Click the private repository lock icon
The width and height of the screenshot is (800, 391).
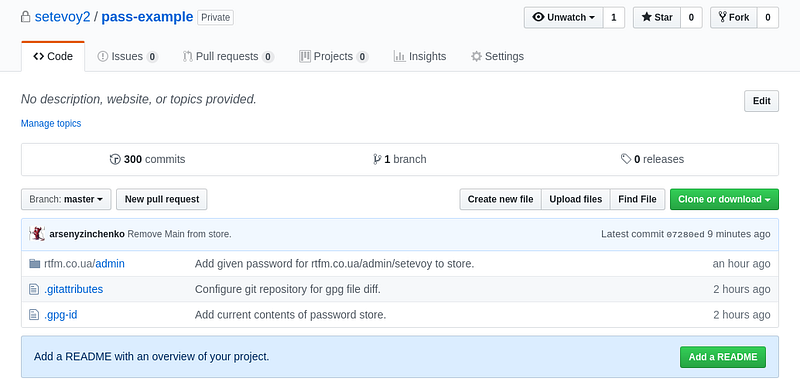(x=25, y=17)
